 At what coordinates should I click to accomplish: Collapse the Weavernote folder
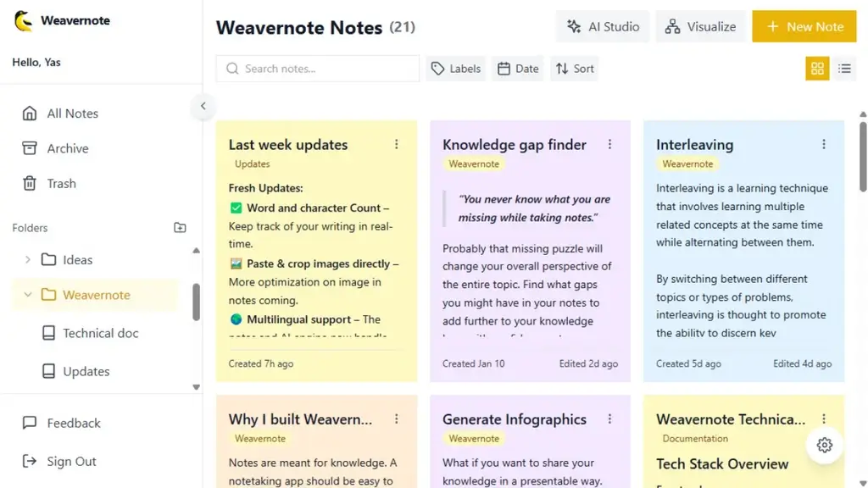tap(28, 295)
